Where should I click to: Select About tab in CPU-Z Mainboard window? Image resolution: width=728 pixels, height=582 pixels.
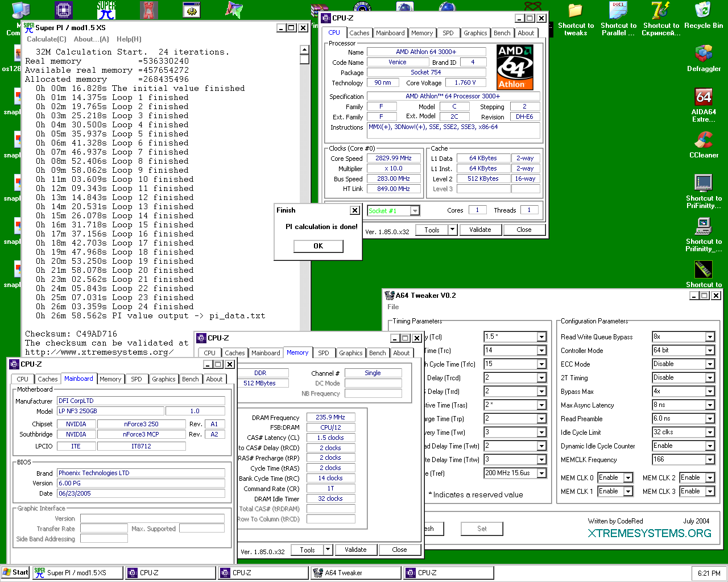pyautogui.click(x=214, y=379)
